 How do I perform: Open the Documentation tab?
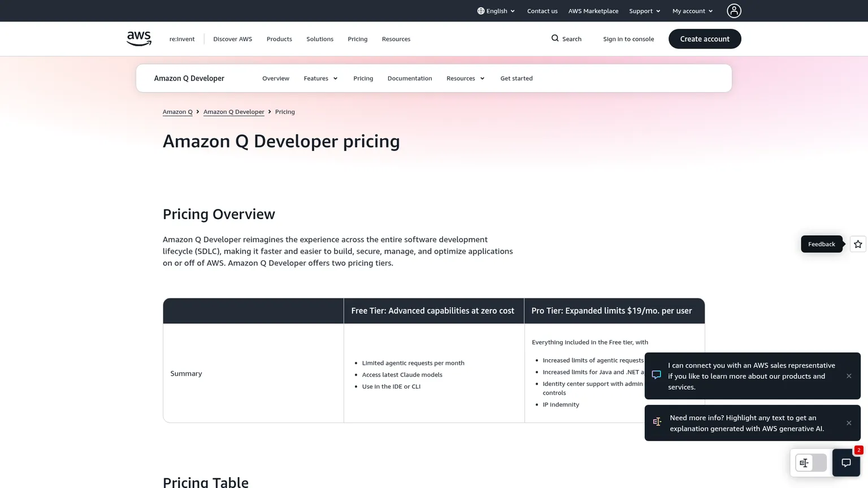tap(410, 79)
